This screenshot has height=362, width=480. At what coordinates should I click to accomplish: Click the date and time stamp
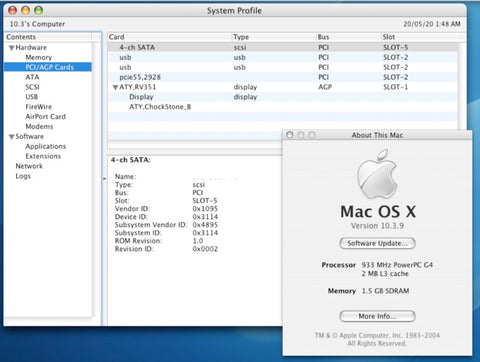[x=432, y=24]
